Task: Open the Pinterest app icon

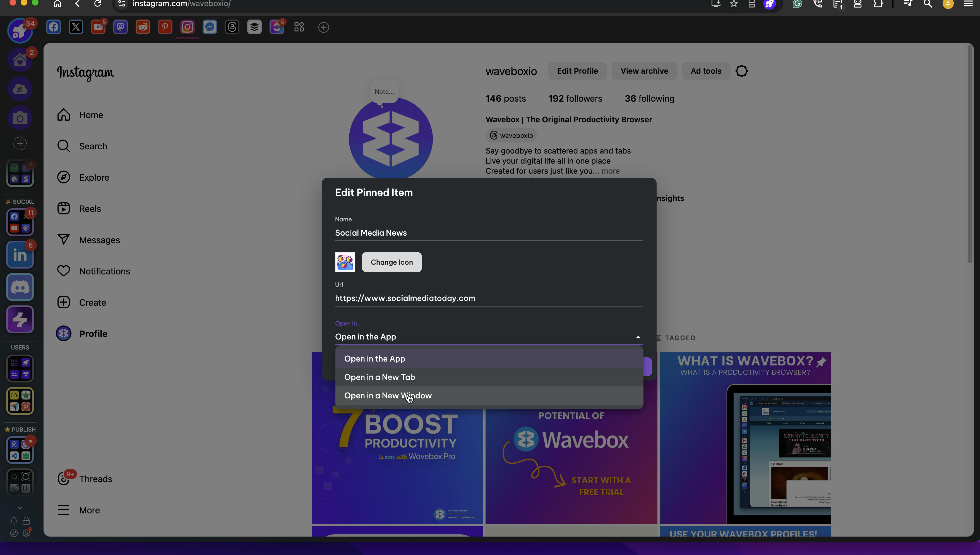Action: pos(165,27)
